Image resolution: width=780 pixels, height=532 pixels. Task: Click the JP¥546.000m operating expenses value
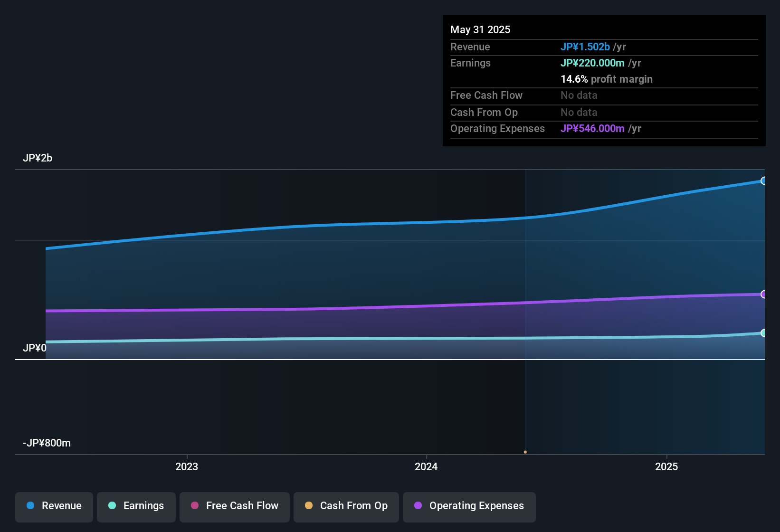point(592,128)
